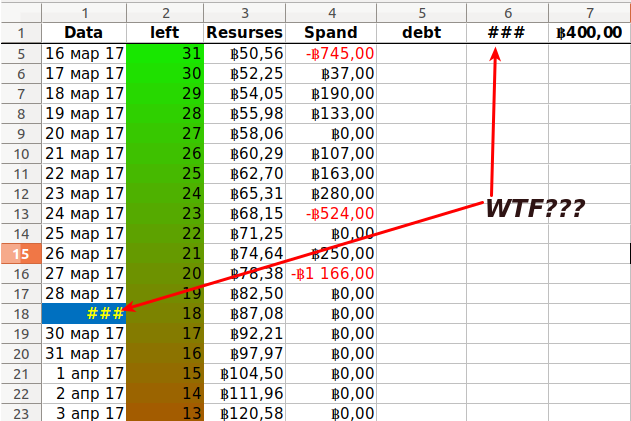Click the ฿163,00 spend cell
Screen dimensions: 631x421
click(331, 173)
